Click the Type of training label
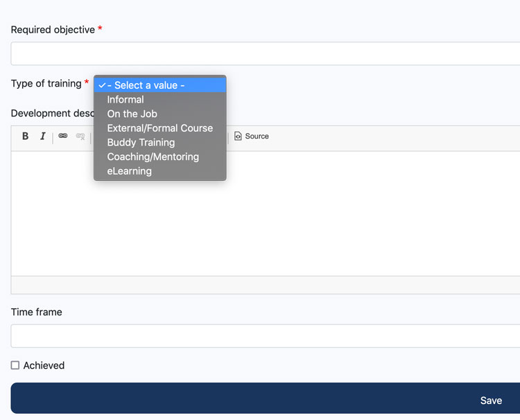Image resolution: width=520 pixels, height=420 pixels. point(46,84)
